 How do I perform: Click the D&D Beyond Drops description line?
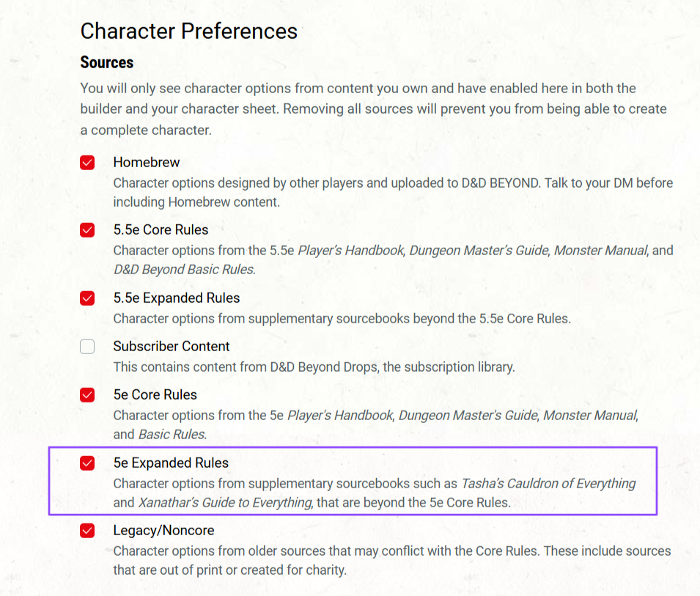tap(314, 367)
